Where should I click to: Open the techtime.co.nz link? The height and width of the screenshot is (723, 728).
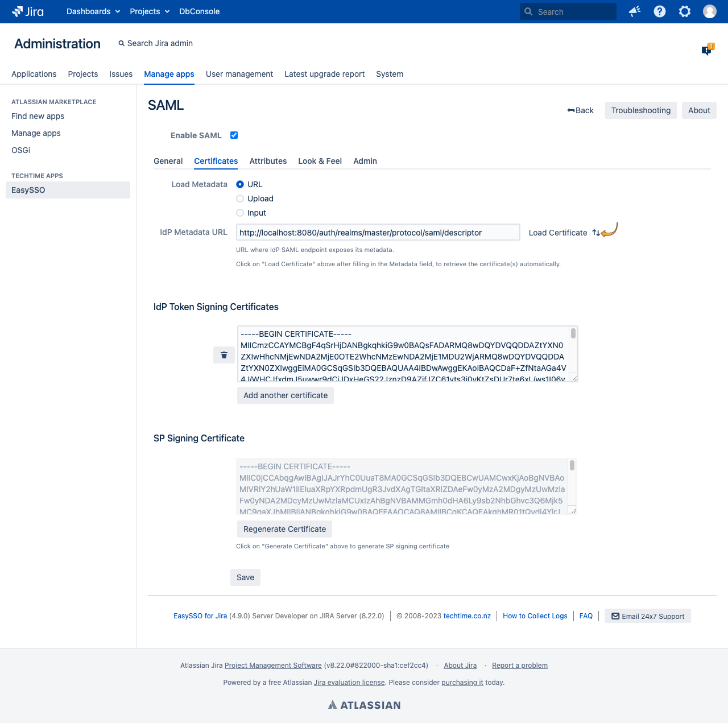[467, 616]
